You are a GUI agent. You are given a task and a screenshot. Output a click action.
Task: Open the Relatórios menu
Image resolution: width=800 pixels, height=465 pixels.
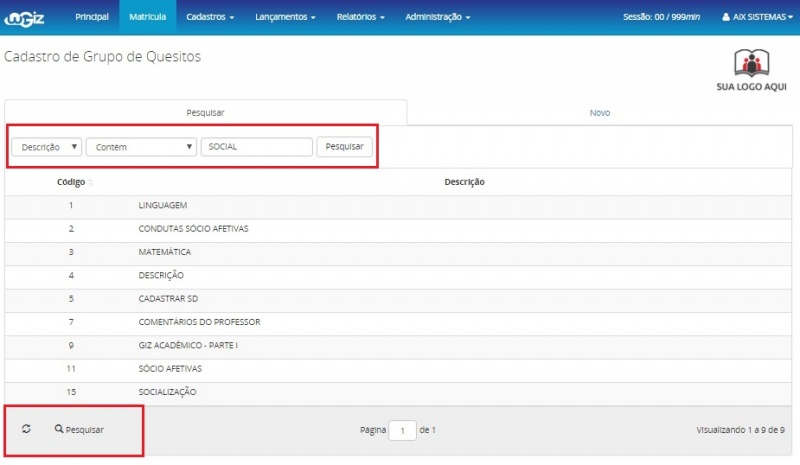click(x=359, y=17)
